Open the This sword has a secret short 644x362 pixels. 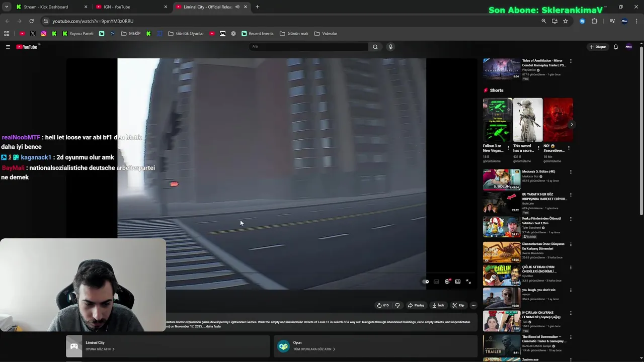[528, 120]
